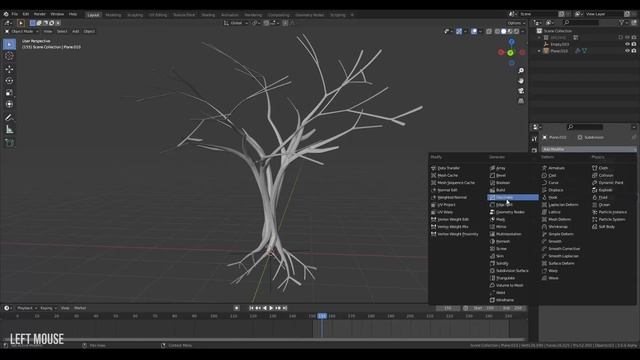Activate the Select Box tool
Screen dimensions: 640x360
(9, 44)
